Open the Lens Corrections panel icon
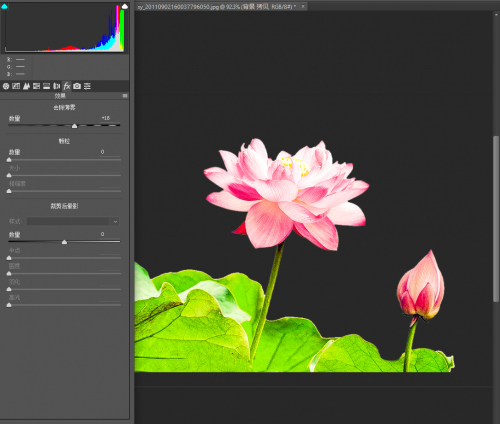Viewport: 500px width, 424px height. point(57,86)
